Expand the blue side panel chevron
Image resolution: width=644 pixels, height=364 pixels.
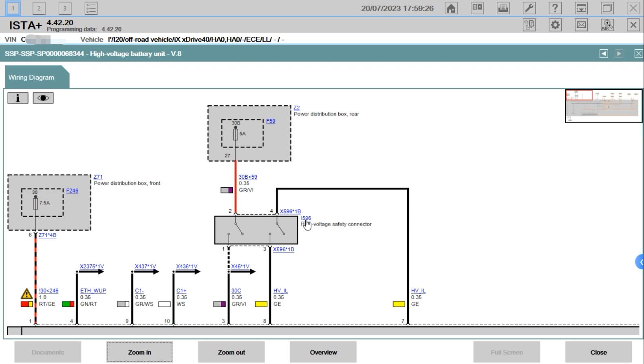tap(640, 262)
